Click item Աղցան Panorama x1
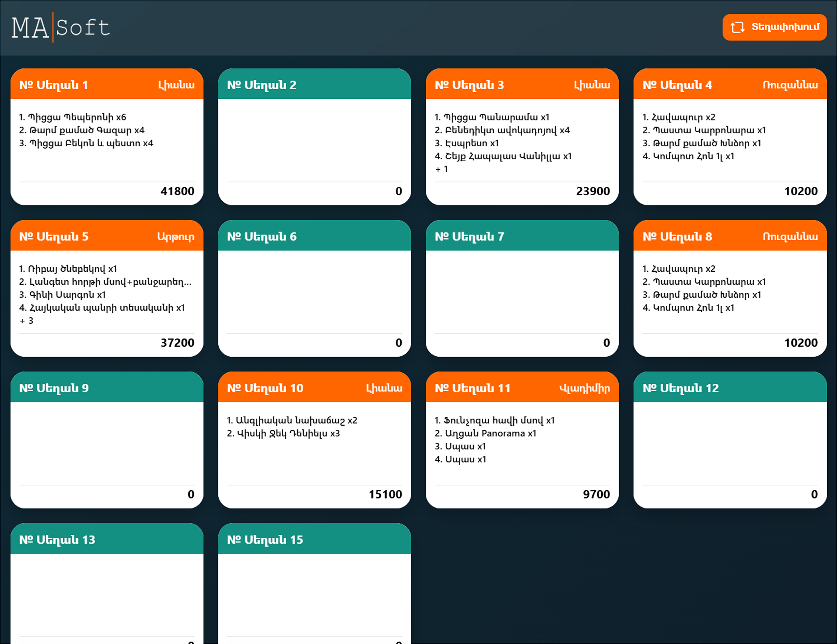The image size is (837, 644). [x=486, y=434]
